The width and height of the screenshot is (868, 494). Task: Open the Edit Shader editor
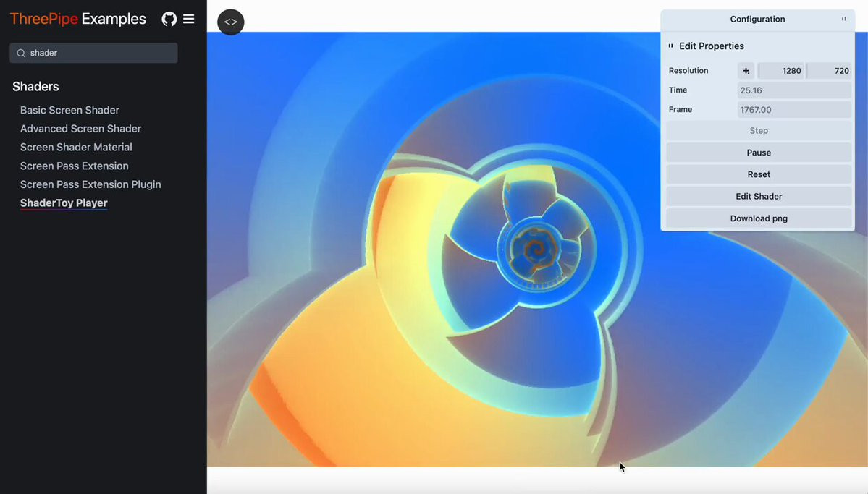pos(759,197)
